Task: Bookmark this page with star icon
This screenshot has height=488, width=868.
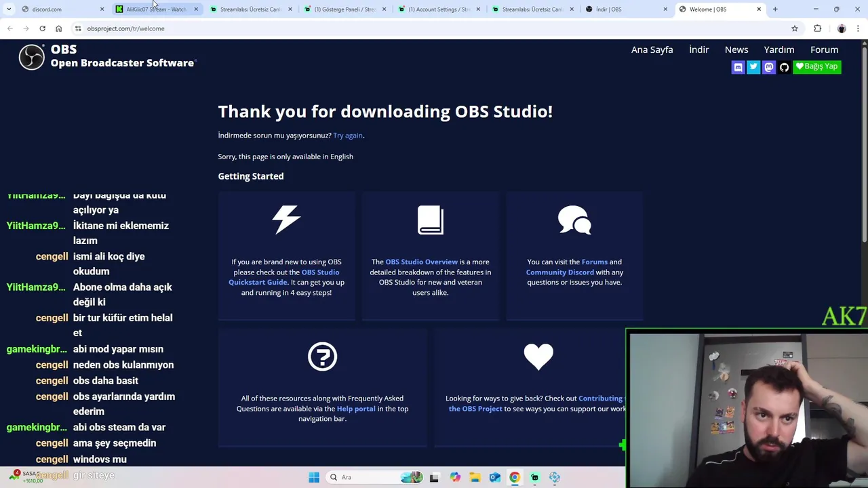Action: point(795,28)
